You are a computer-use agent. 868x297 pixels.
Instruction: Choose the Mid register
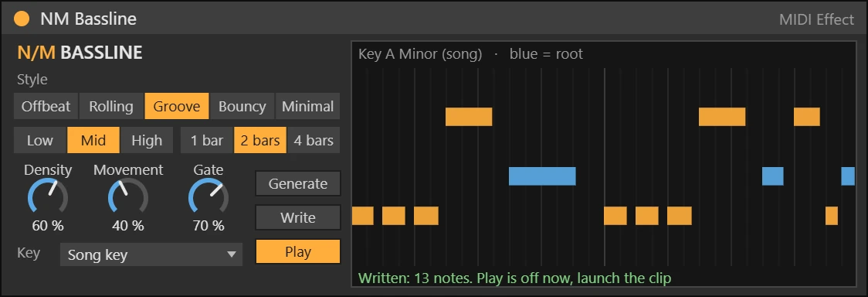[x=93, y=140]
